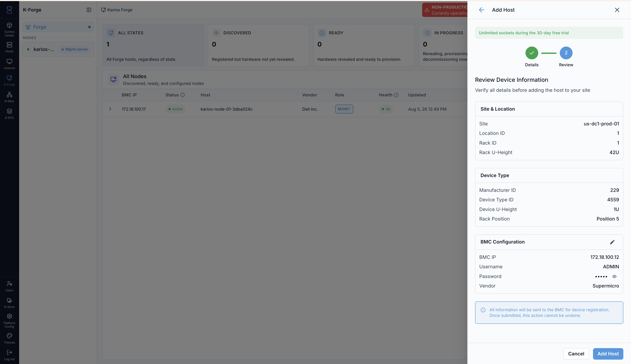Click the Ok health badge
The height and width of the screenshot is (364, 631).
click(x=386, y=109)
